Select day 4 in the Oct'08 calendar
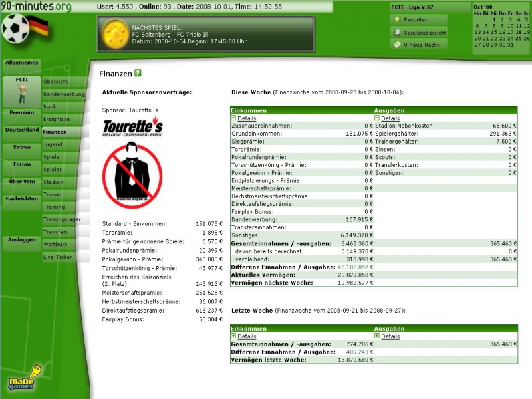The image size is (532, 399). pyautogui.click(x=519, y=20)
